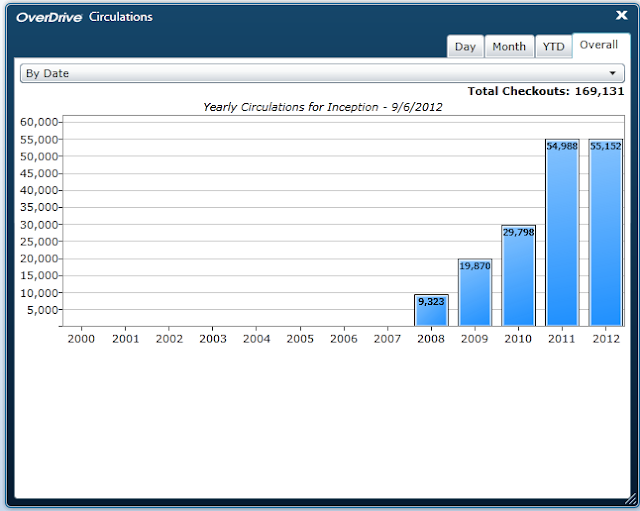The image size is (640, 511).
Task: Click the Yearly Circulations chart title
Action: [322, 107]
